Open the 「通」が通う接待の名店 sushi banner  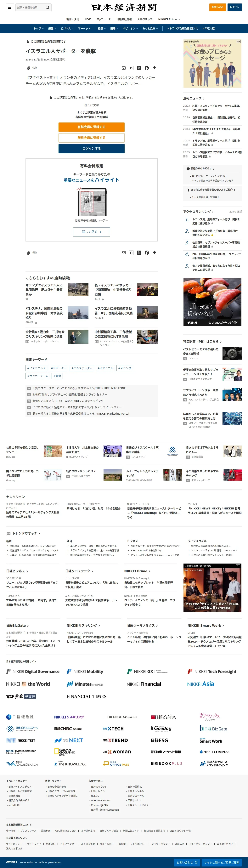[x=212, y=302]
